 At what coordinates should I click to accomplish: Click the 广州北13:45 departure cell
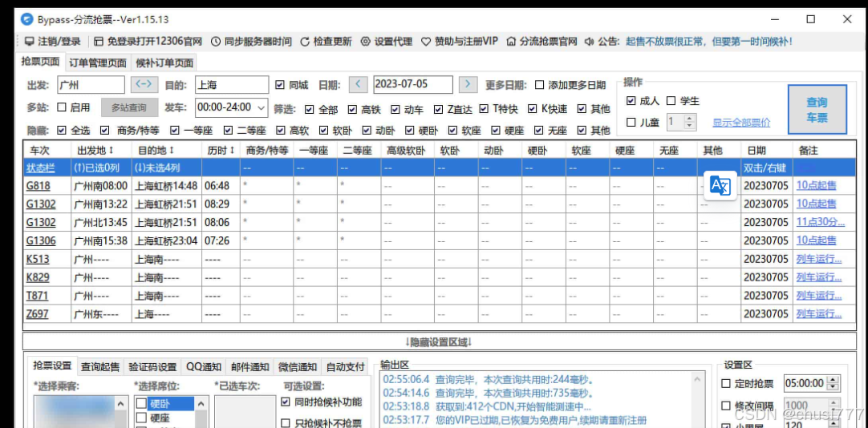(101, 222)
